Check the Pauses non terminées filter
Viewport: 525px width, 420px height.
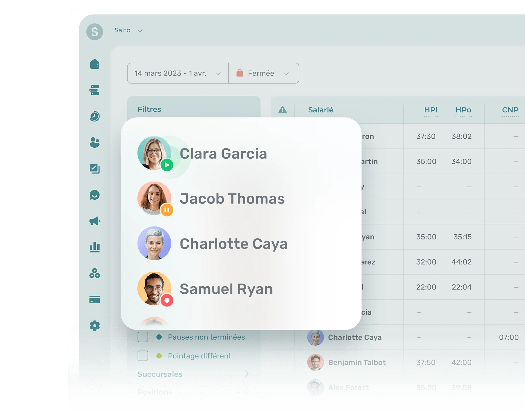pyautogui.click(x=143, y=337)
